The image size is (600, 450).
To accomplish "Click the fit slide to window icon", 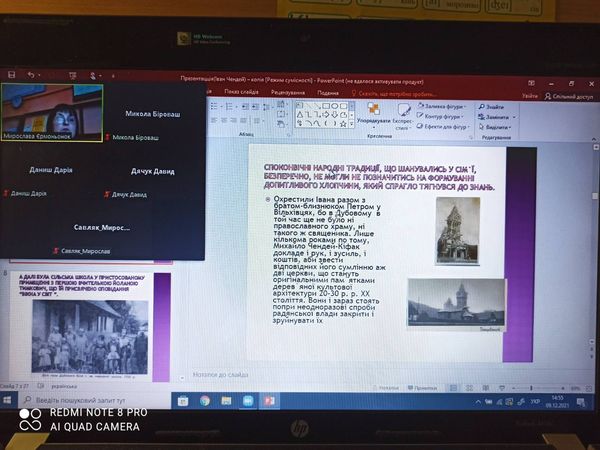I will [589, 389].
